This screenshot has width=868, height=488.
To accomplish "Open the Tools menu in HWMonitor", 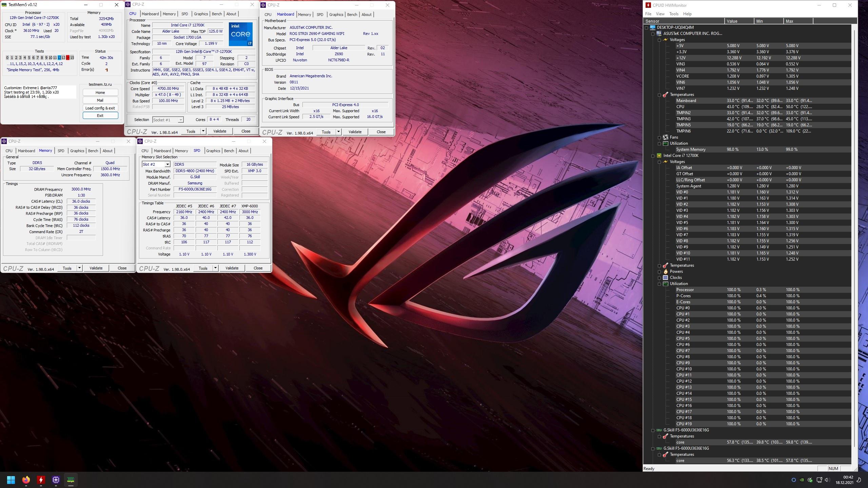I will point(673,14).
